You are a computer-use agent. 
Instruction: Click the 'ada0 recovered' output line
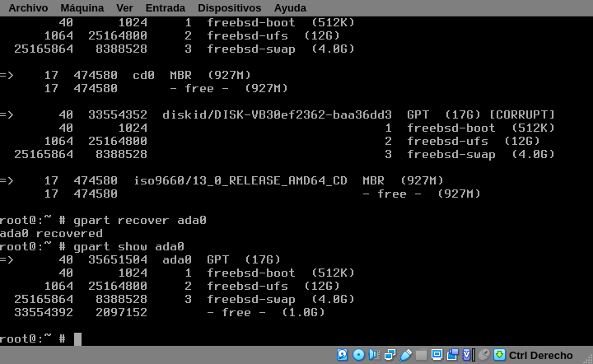[51, 234]
